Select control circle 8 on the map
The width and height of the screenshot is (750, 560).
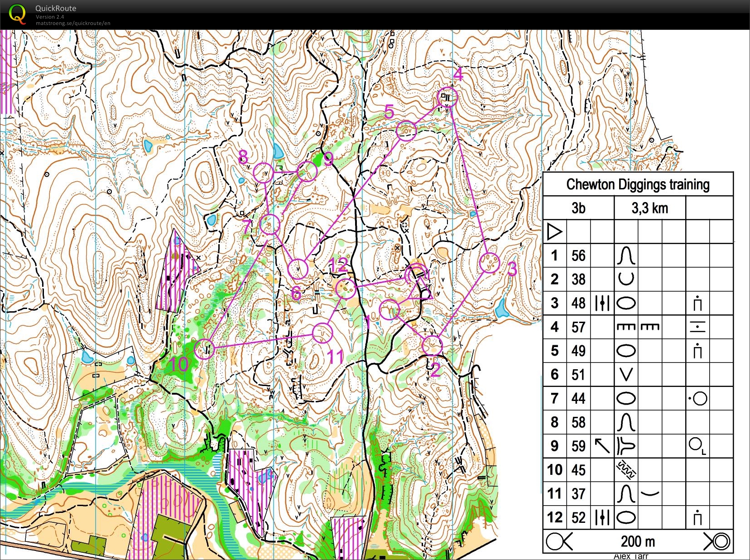click(x=263, y=173)
